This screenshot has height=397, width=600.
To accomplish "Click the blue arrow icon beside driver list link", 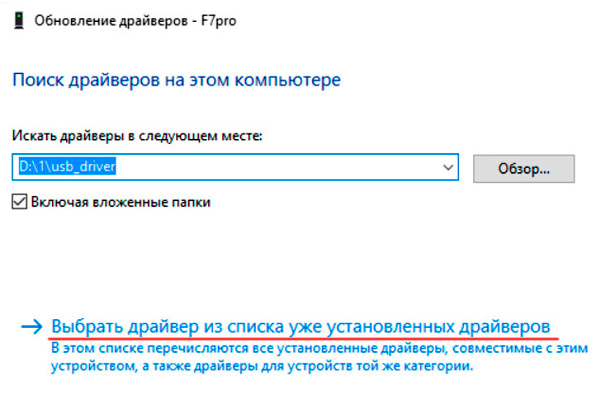I will [32, 327].
